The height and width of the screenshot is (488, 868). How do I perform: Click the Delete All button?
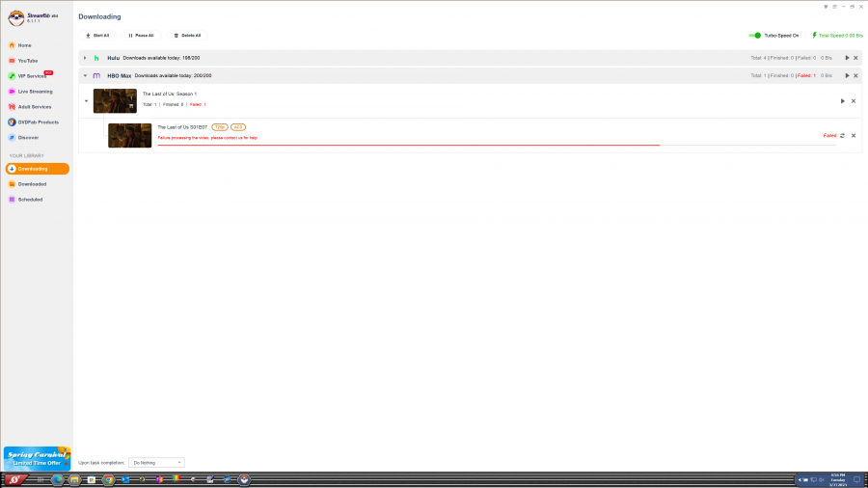[187, 36]
